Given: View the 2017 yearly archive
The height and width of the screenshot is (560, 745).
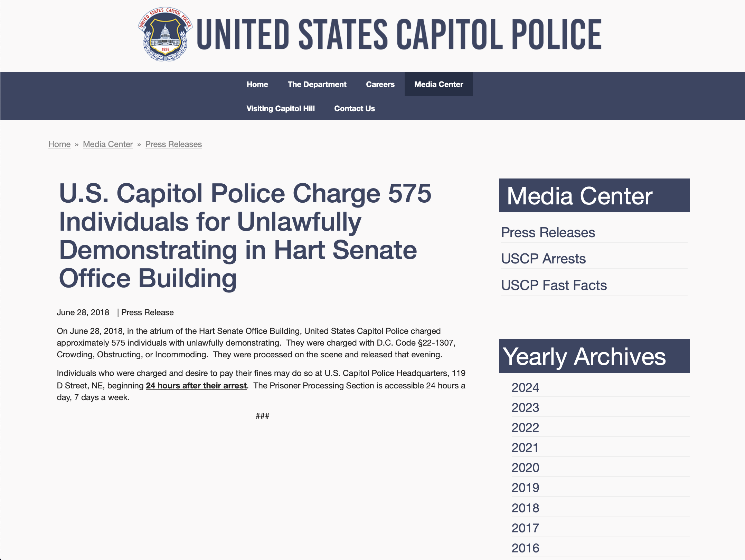Looking at the screenshot, I should pyautogui.click(x=525, y=528).
